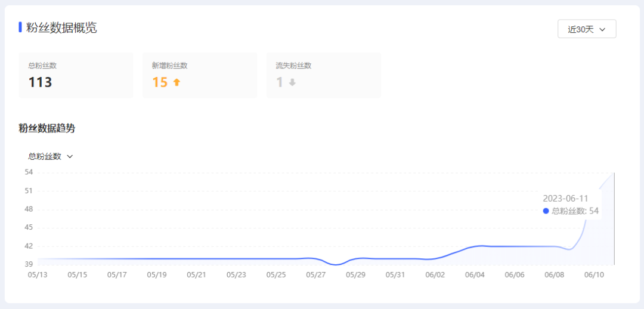Click the 05/19 x-axis label
The width and height of the screenshot is (644, 309).
tap(156, 274)
